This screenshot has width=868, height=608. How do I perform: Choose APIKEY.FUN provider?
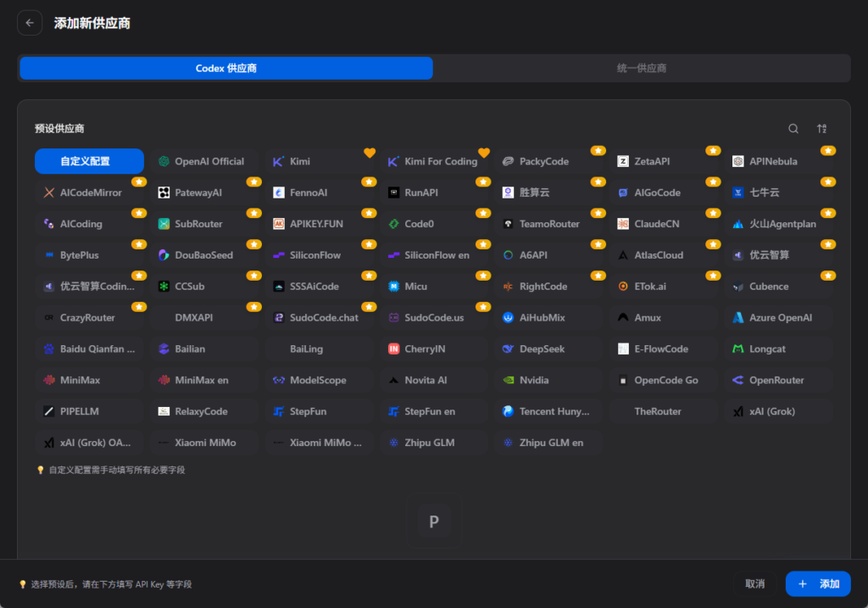pos(319,224)
